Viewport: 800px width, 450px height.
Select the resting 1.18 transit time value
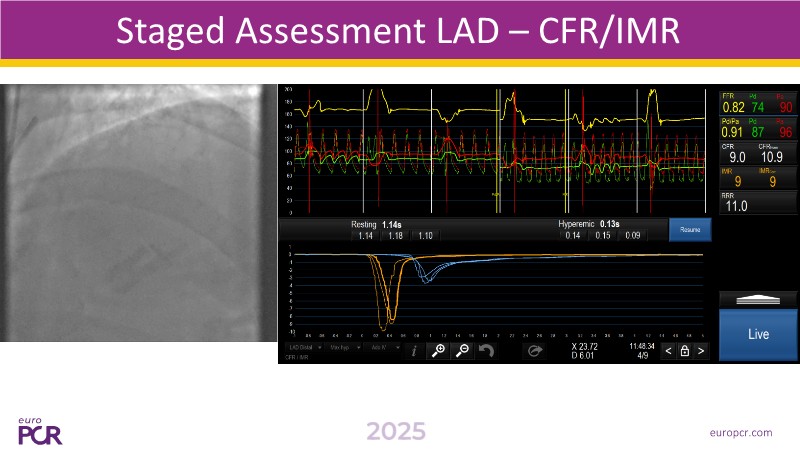coord(396,236)
